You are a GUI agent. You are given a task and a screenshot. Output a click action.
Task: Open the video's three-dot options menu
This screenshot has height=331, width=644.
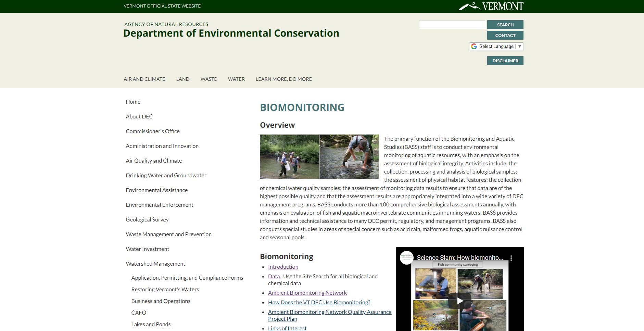pos(511,258)
